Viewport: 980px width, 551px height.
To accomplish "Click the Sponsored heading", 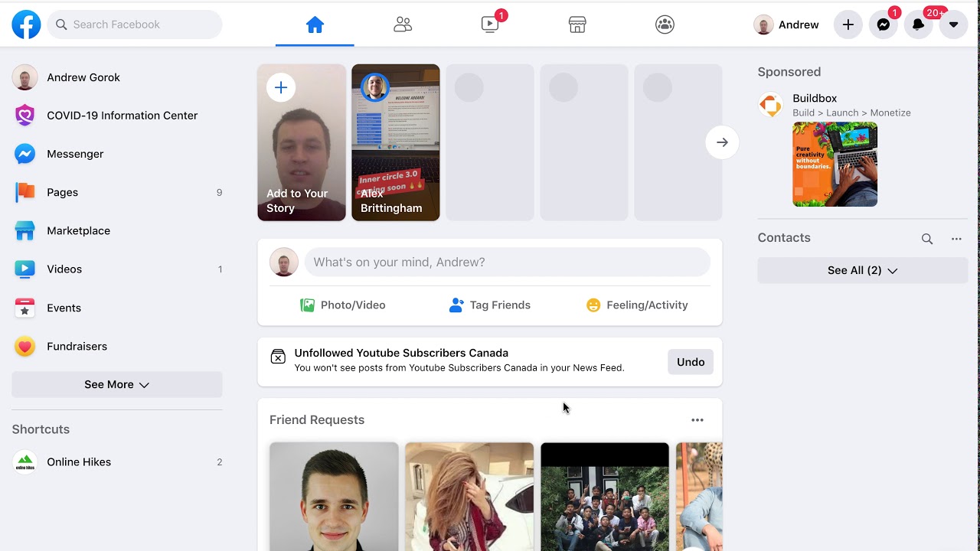I will point(789,72).
